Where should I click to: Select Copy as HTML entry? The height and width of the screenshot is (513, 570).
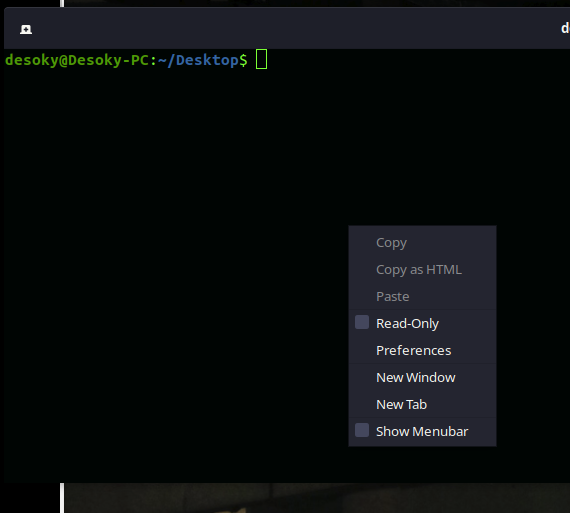422,270
